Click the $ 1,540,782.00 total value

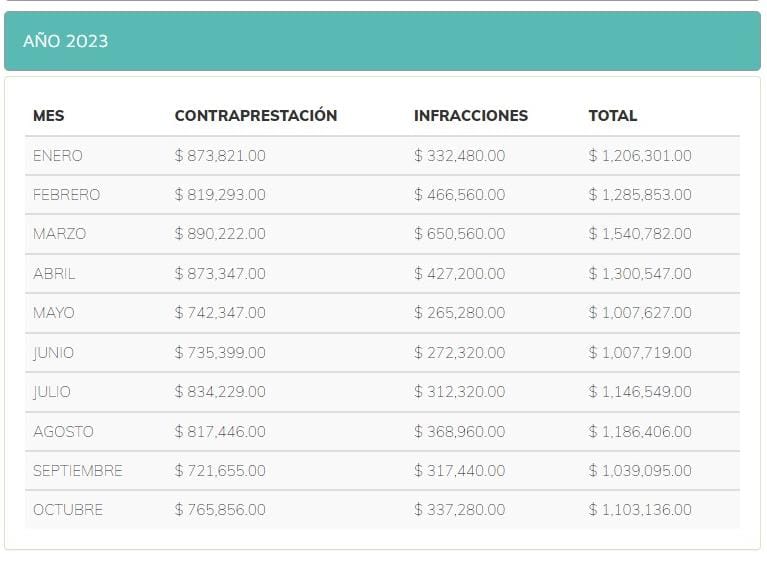point(639,234)
